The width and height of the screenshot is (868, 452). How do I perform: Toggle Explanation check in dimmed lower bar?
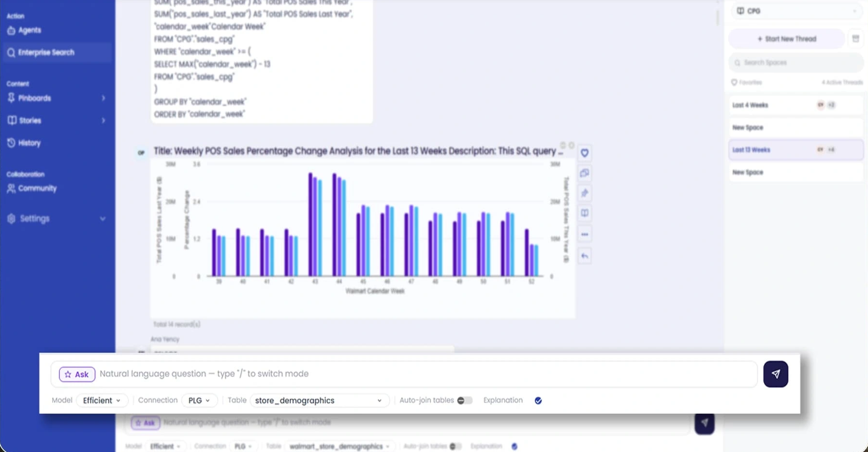pyautogui.click(x=515, y=446)
